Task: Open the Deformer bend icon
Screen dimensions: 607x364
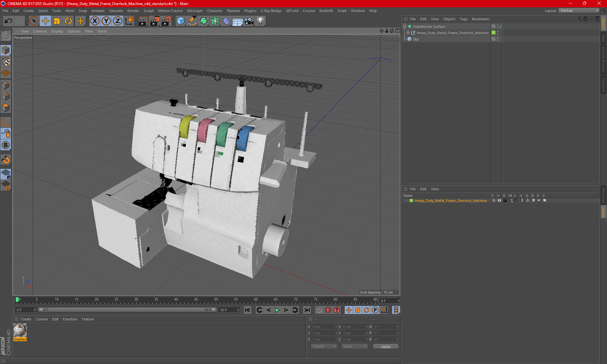Action: point(226,21)
